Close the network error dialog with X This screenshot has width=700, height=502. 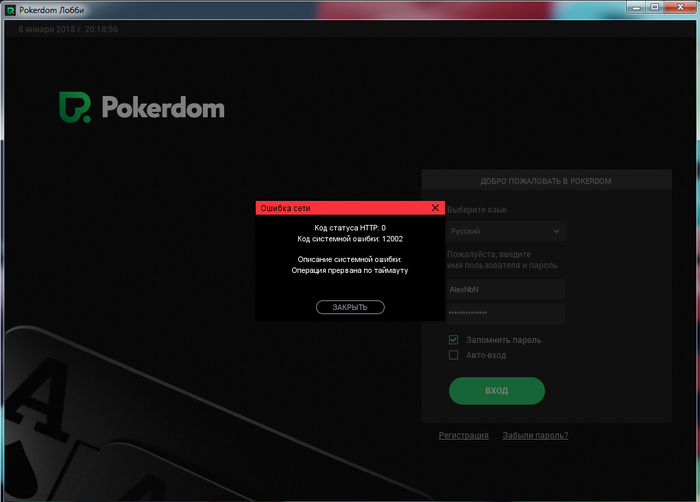(435, 208)
